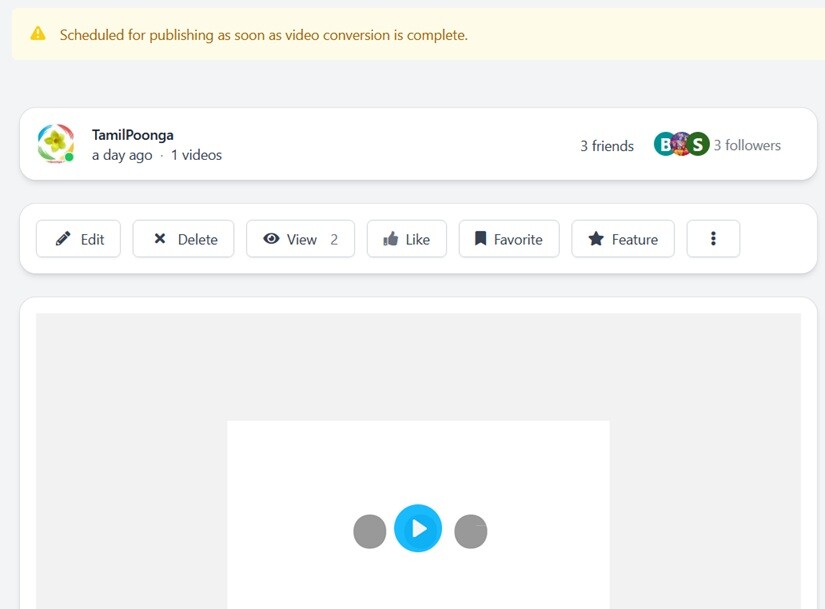Click the yellow warning triangle icon
This screenshot has height=609, width=825.
click(38, 34)
